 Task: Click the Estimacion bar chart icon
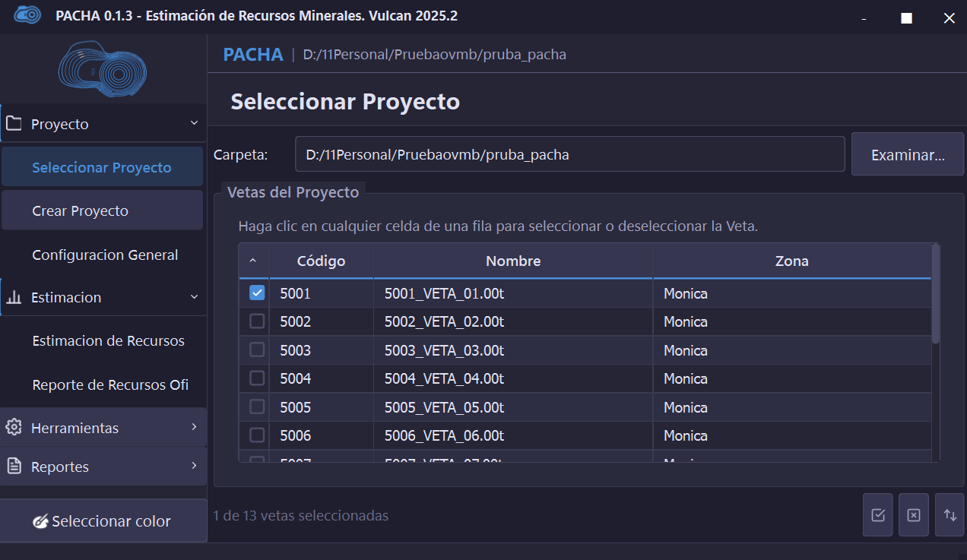tap(14, 297)
